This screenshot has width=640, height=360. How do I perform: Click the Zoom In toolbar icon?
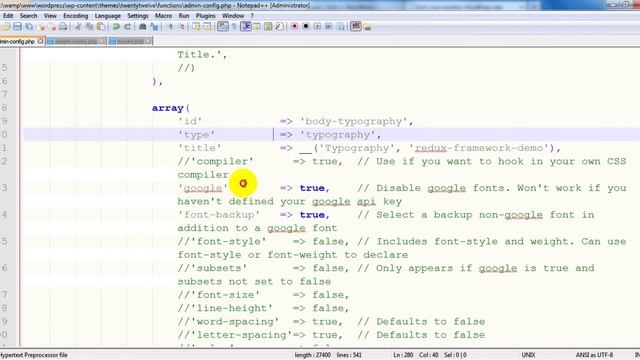click(x=171, y=27)
